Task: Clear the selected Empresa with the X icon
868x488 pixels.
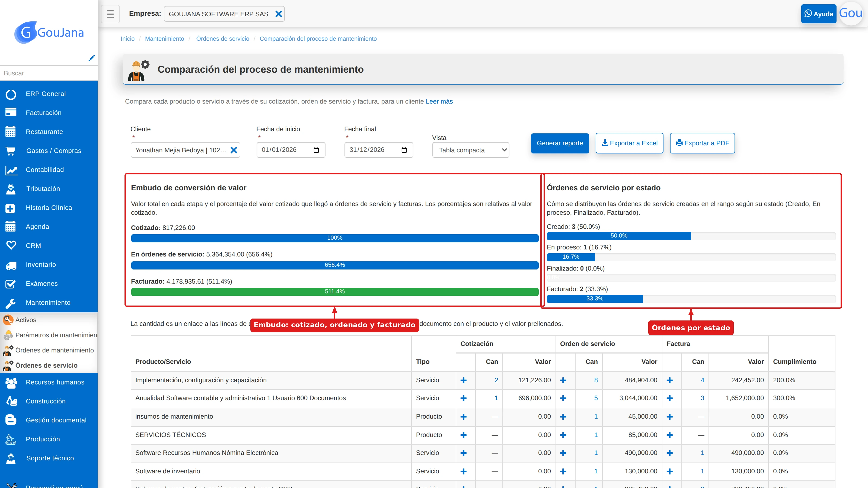Action: [279, 14]
